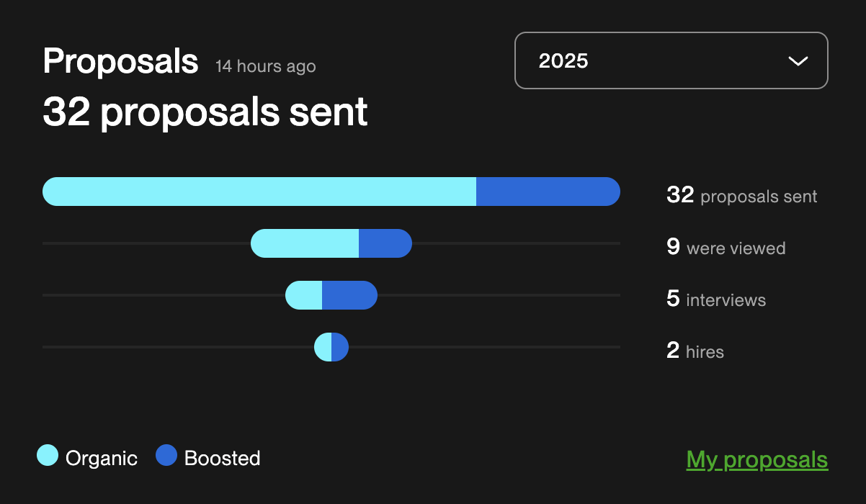Select the Organic legend label
866x504 pixels.
tap(101, 459)
